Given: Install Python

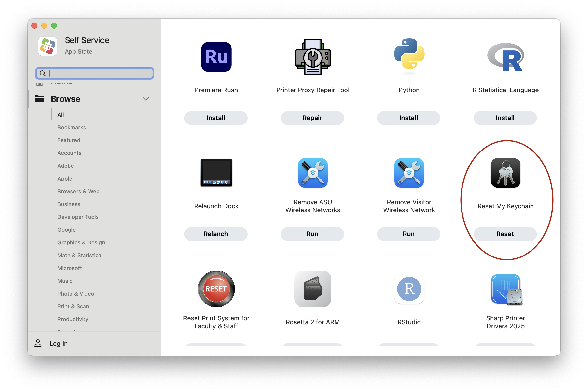Looking at the screenshot, I should 408,118.
